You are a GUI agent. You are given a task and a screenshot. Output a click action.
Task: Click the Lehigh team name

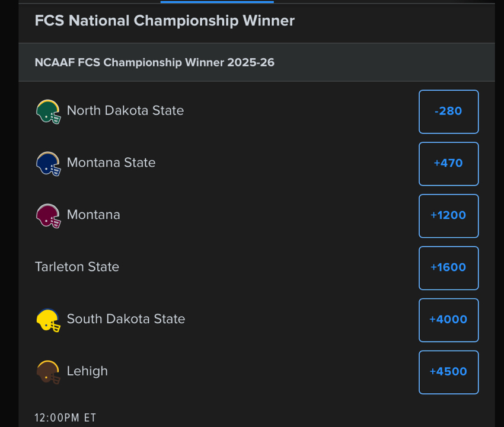click(87, 371)
